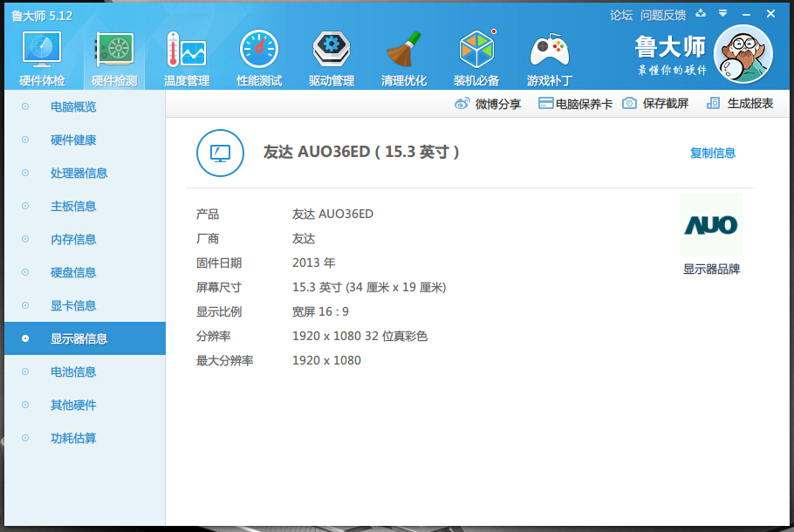Click the product value 友达 AUO36ED
The image size is (794, 532).
coord(332,215)
